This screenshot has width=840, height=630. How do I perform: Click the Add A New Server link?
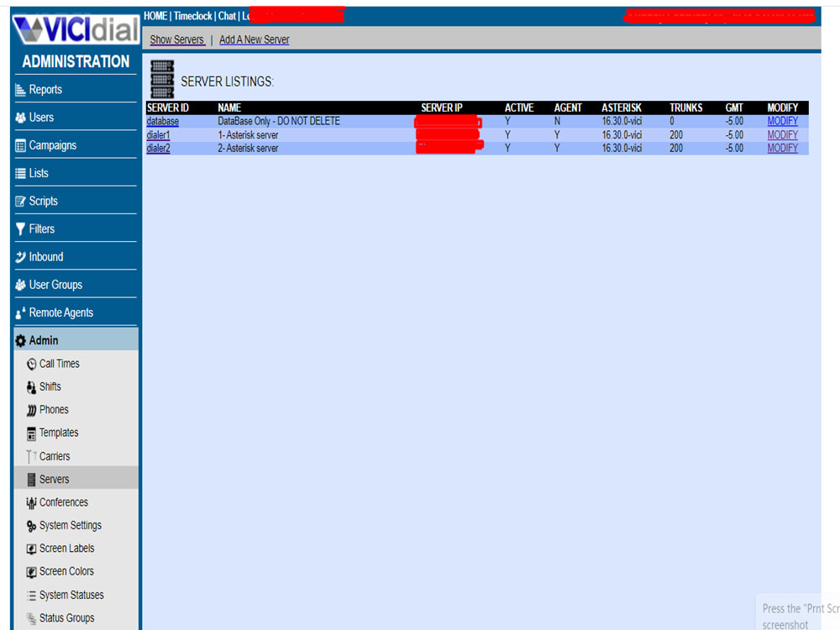tap(255, 39)
